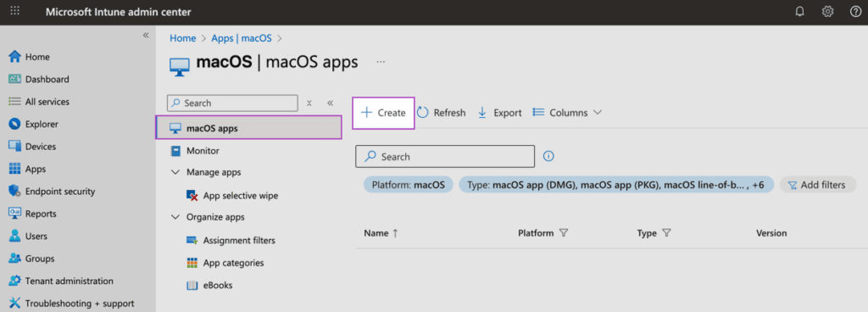Open Reports in left navigation
This screenshot has width=868, height=312.
coord(32,214)
